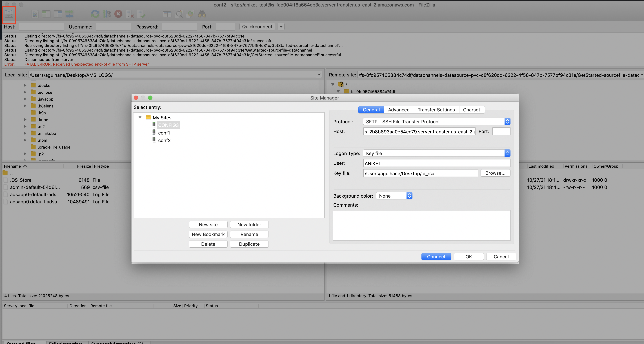The height and width of the screenshot is (344, 644).
Task: Click the Rename button
Action: click(x=249, y=234)
